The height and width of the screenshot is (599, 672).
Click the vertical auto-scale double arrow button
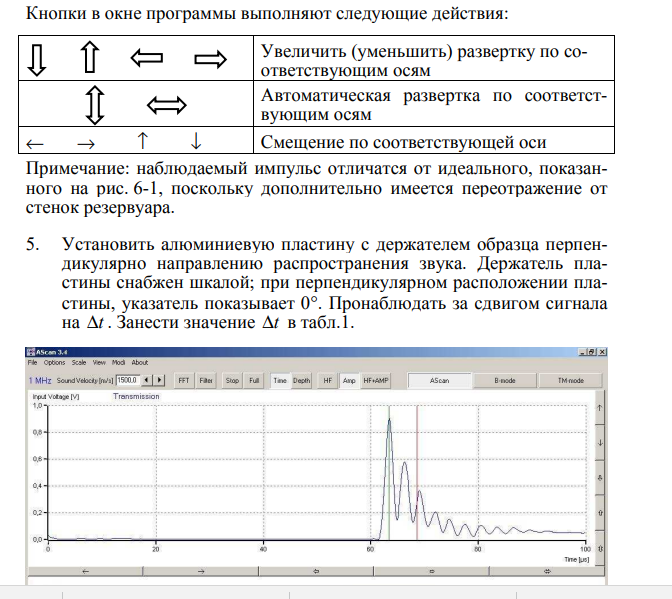pyautogui.click(x=600, y=548)
